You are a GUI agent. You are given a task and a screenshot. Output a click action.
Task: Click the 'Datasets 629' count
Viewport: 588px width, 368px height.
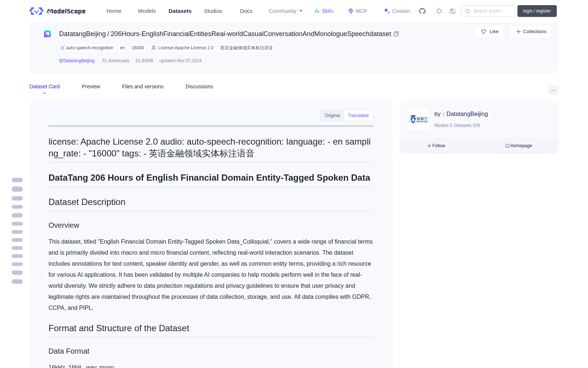point(467,125)
